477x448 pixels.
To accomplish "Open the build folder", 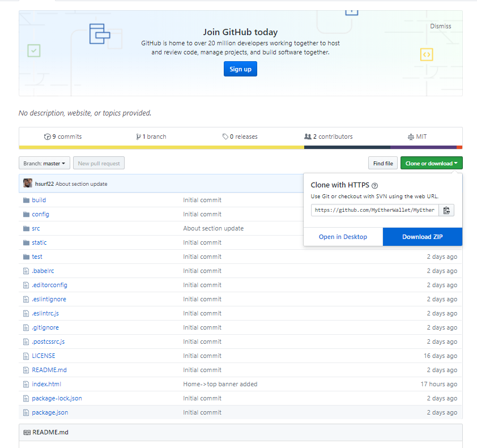I will tap(39, 200).
